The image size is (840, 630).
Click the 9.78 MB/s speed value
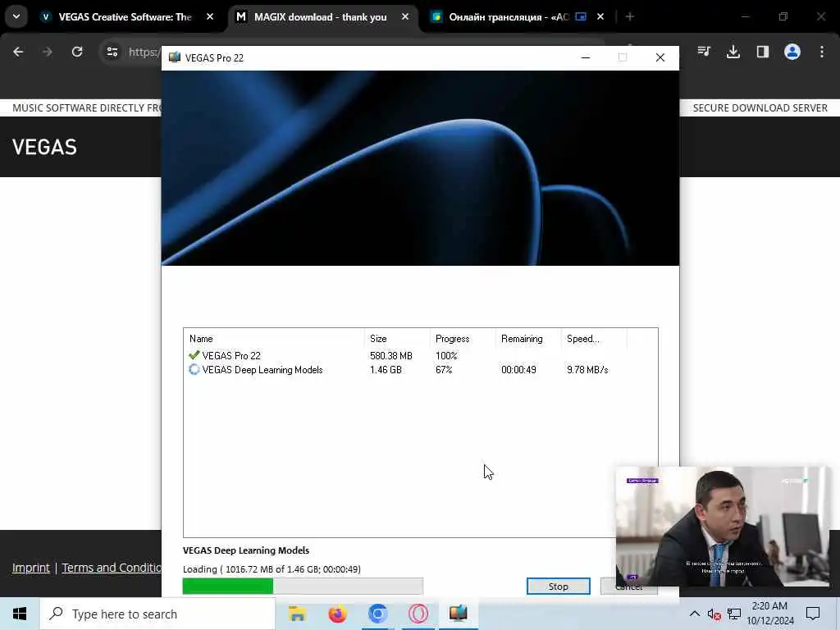pos(587,370)
